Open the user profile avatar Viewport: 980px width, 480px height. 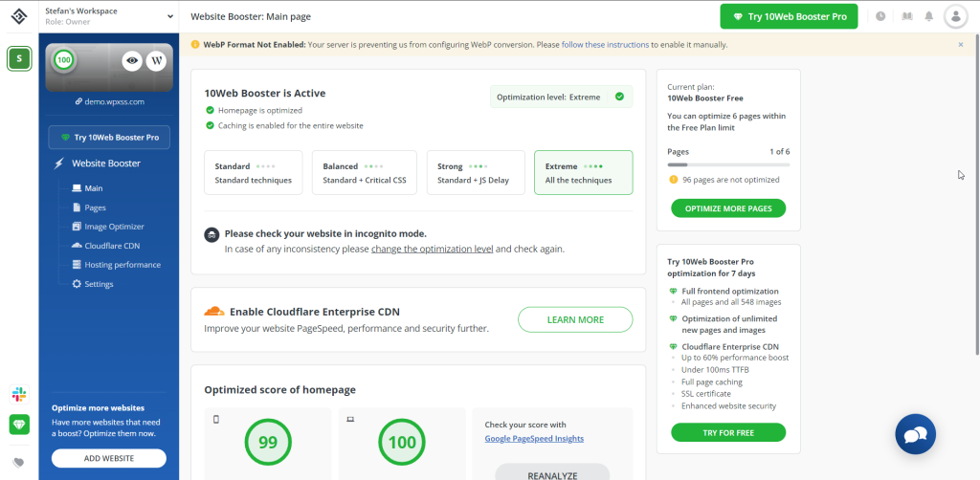(x=956, y=16)
